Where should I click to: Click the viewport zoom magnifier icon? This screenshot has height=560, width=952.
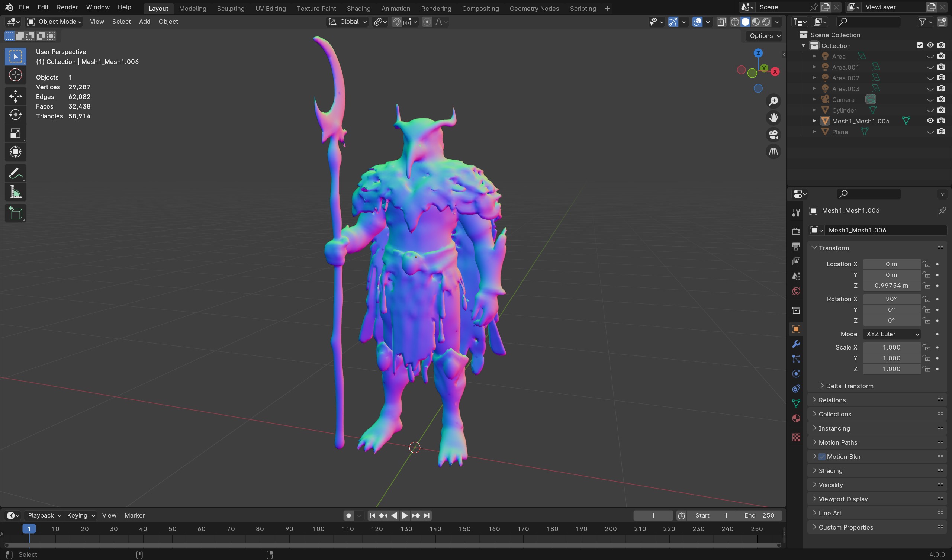[773, 101]
